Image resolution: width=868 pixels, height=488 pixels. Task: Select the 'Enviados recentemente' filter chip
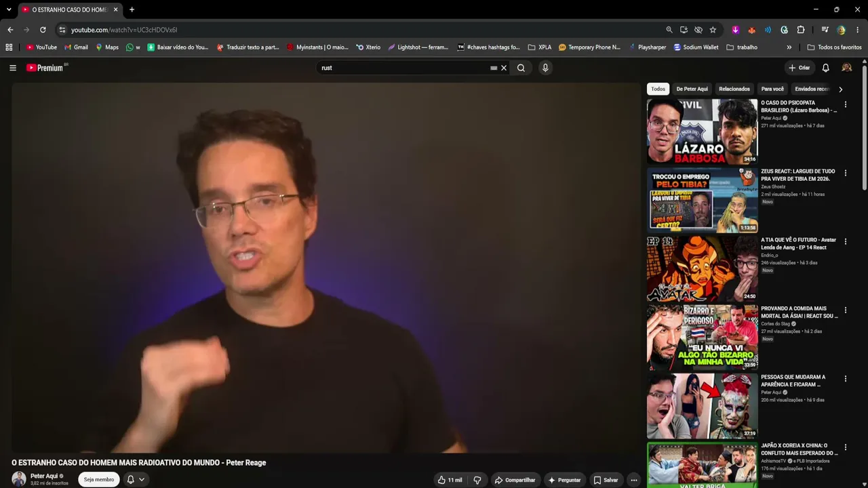click(x=812, y=89)
